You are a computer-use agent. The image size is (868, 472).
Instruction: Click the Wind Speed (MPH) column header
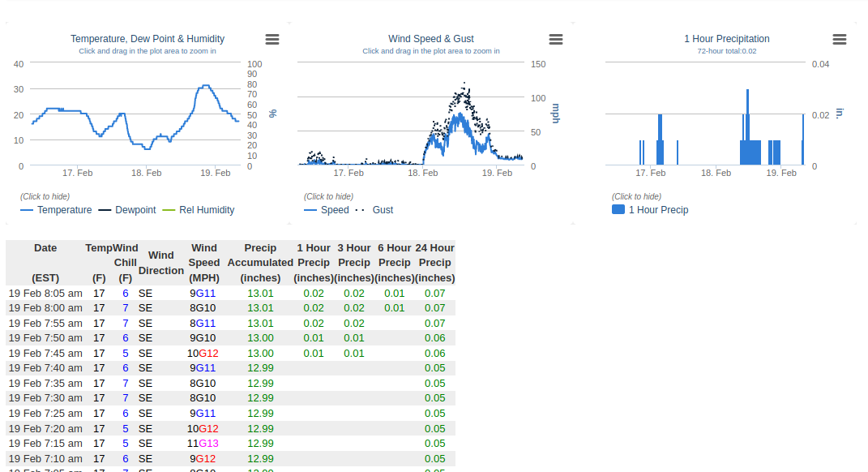click(204, 263)
